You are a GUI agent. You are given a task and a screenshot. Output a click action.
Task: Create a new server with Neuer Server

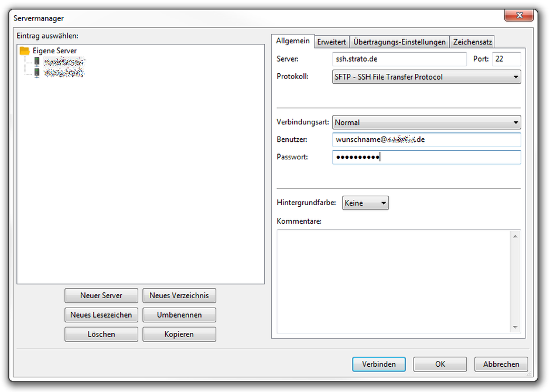coord(101,295)
